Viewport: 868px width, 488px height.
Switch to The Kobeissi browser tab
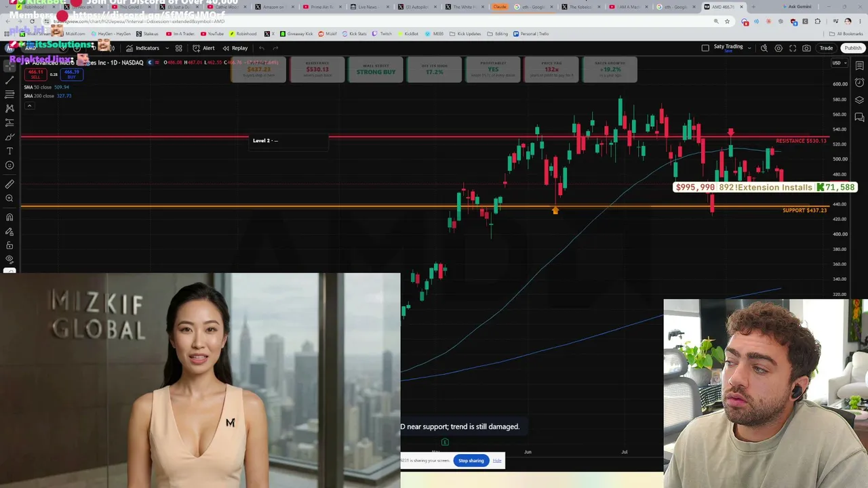point(580,7)
